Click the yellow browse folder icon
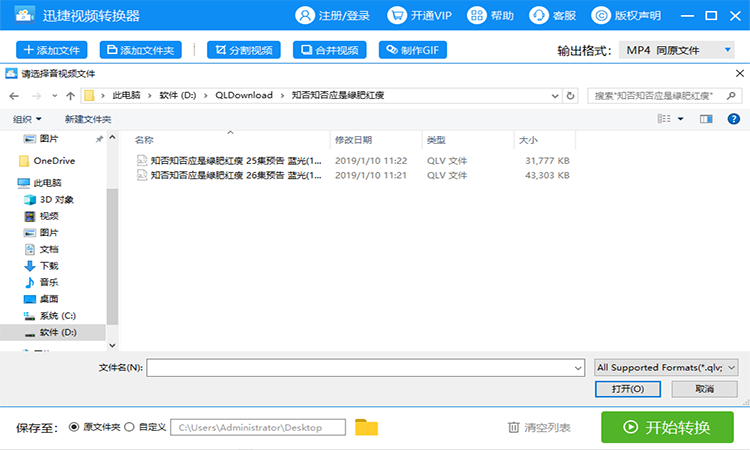The width and height of the screenshot is (750, 450). pos(366,427)
